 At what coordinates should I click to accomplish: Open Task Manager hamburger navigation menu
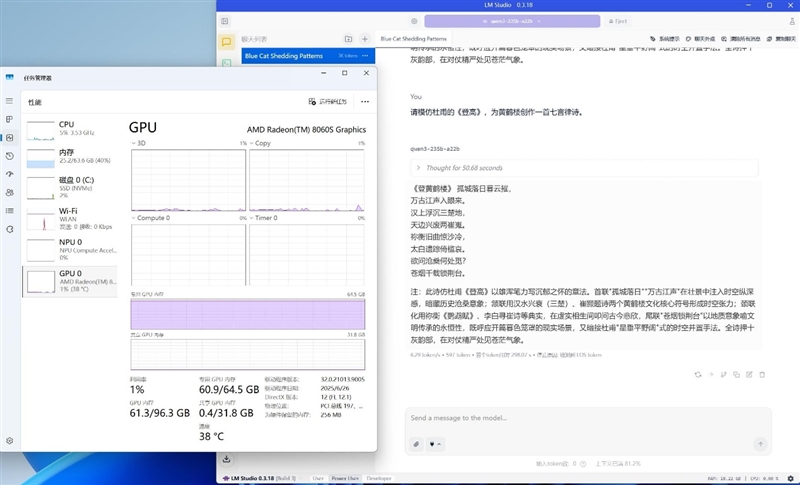pyautogui.click(x=10, y=102)
